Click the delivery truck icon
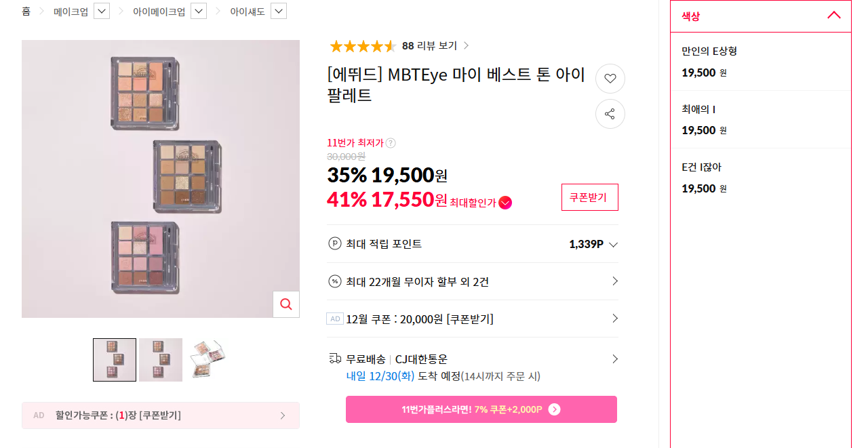Image resolution: width=868 pixels, height=448 pixels. (334, 359)
